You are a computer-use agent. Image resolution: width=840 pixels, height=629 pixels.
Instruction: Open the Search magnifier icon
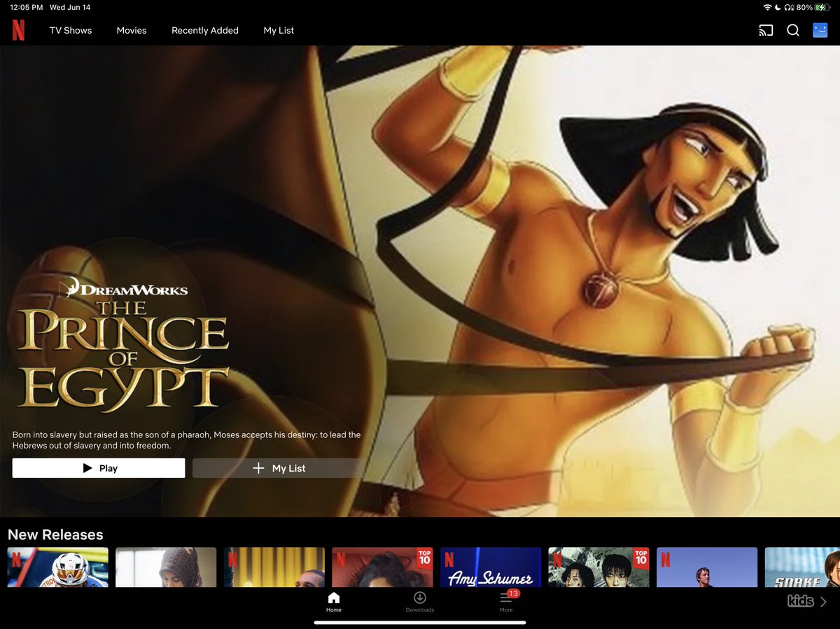tap(793, 30)
